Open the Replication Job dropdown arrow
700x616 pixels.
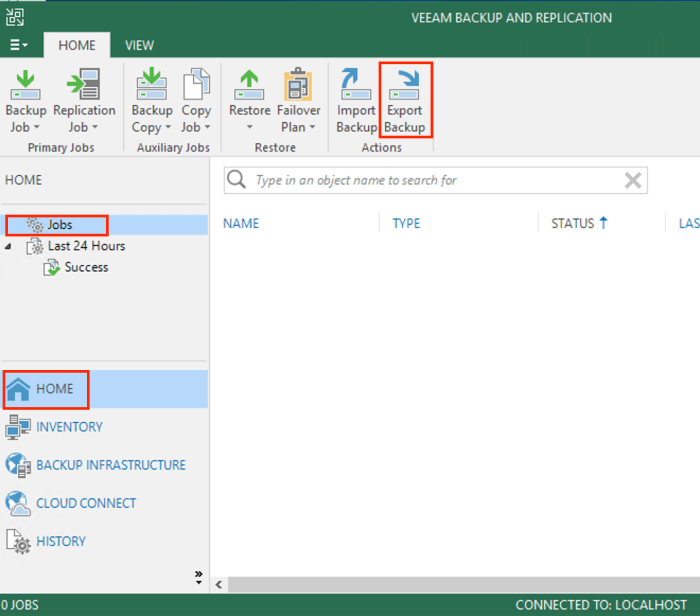95,127
